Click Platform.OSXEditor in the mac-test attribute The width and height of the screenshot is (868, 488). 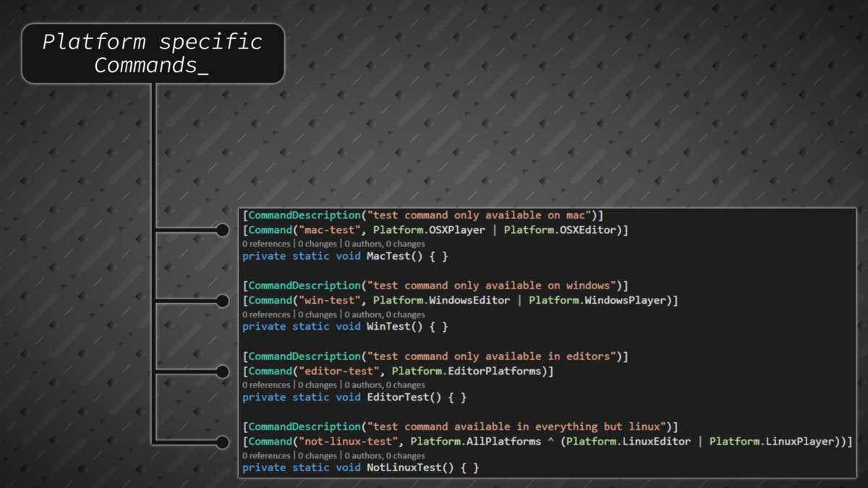click(x=560, y=230)
